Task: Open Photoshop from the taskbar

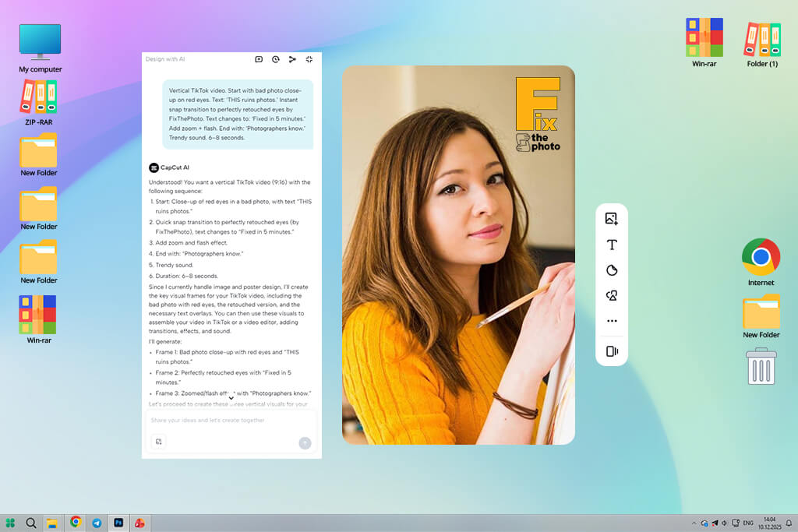Action: 118,523
